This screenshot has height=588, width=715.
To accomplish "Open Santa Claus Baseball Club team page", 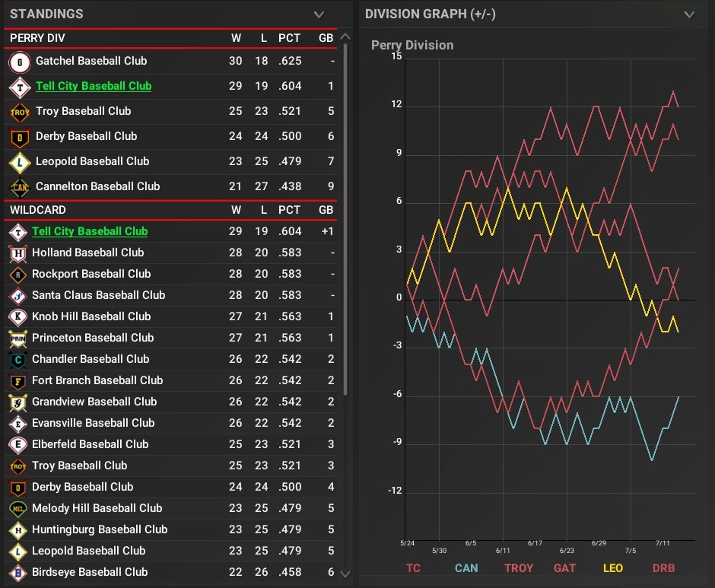I will click(98, 295).
